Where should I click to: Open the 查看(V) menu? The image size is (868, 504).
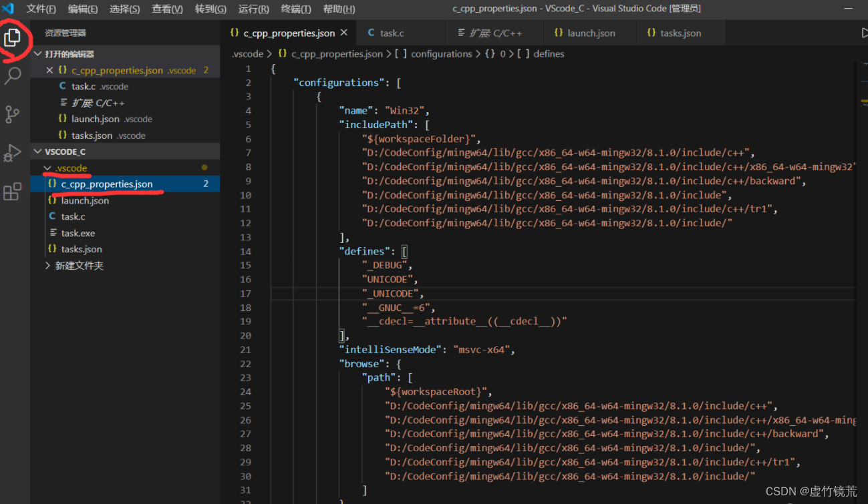(167, 9)
